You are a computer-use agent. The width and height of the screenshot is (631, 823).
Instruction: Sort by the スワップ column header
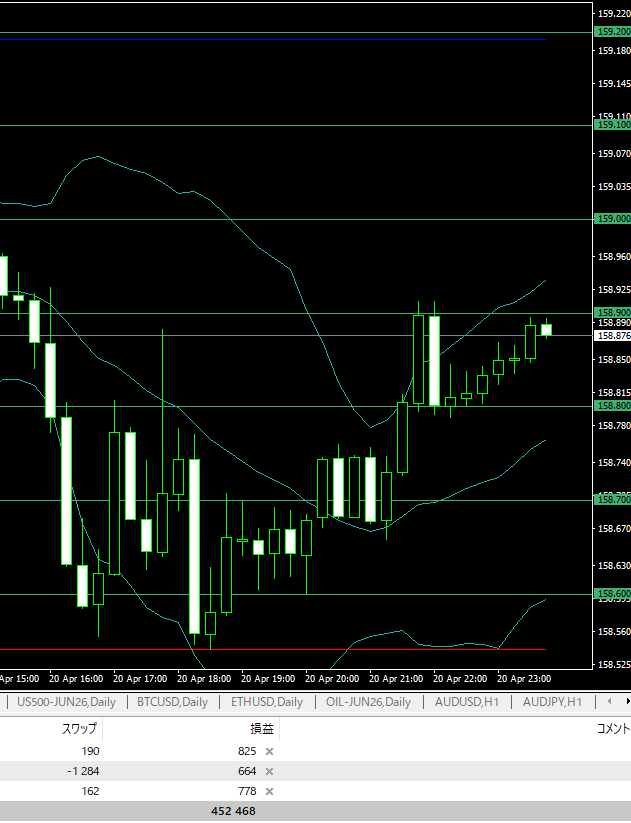click(x=80, y=729)
